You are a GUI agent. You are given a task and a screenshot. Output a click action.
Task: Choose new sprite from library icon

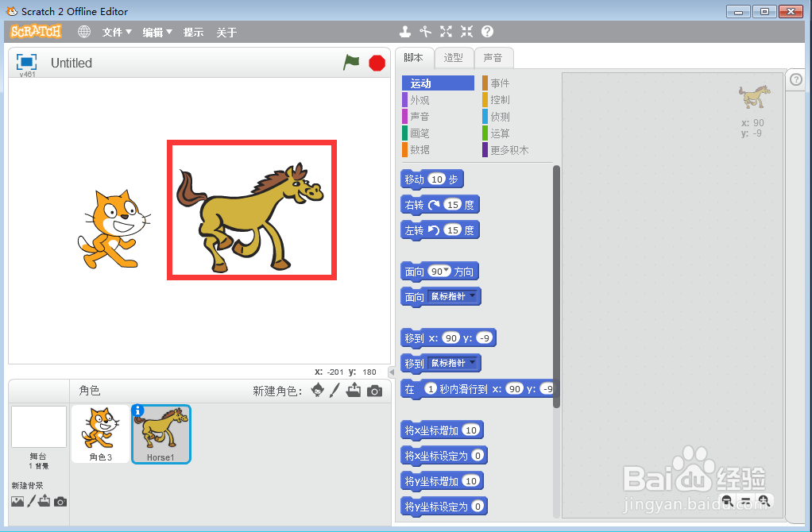318,390
